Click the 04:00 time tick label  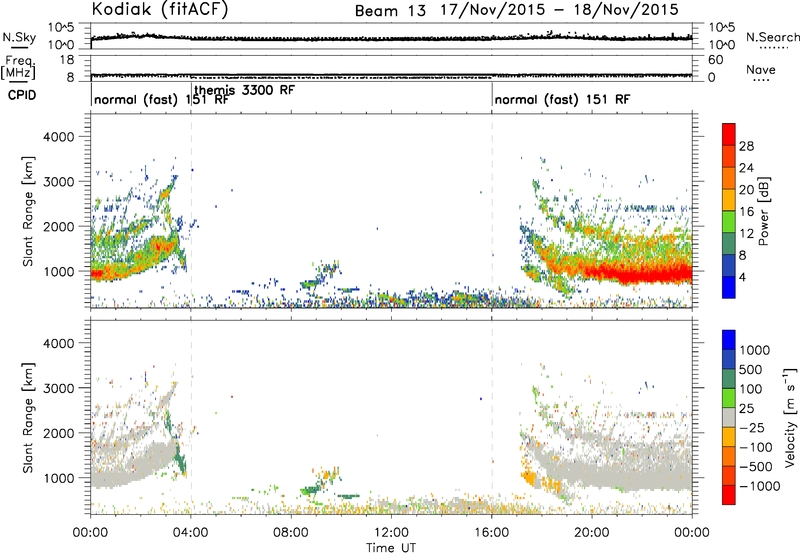click(191, 533)
